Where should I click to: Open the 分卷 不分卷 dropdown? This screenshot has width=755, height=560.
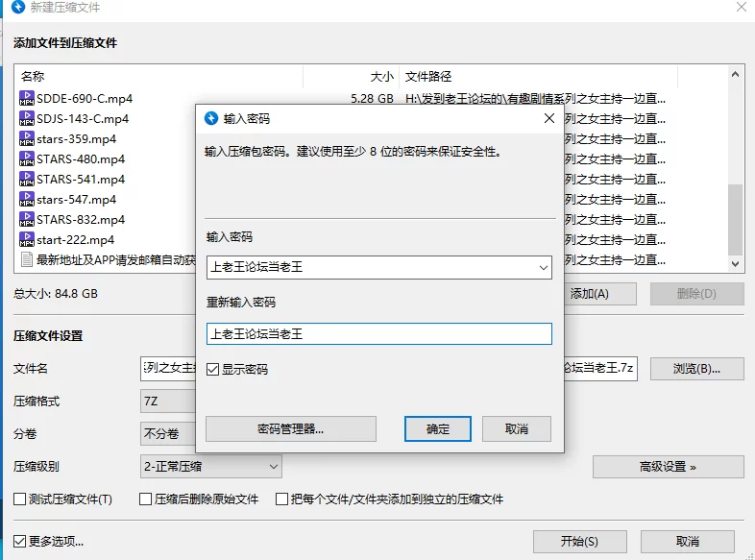click(x=168, y=434)
